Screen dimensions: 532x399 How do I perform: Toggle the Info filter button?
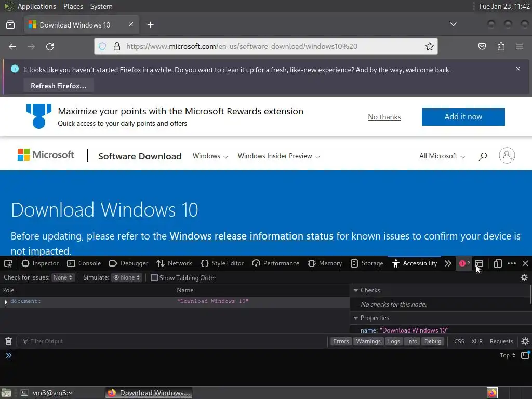click(x=412, y=341)
